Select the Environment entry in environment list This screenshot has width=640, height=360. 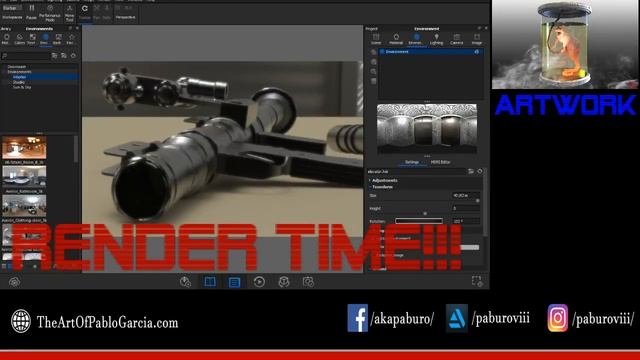[x=431, y=52]
